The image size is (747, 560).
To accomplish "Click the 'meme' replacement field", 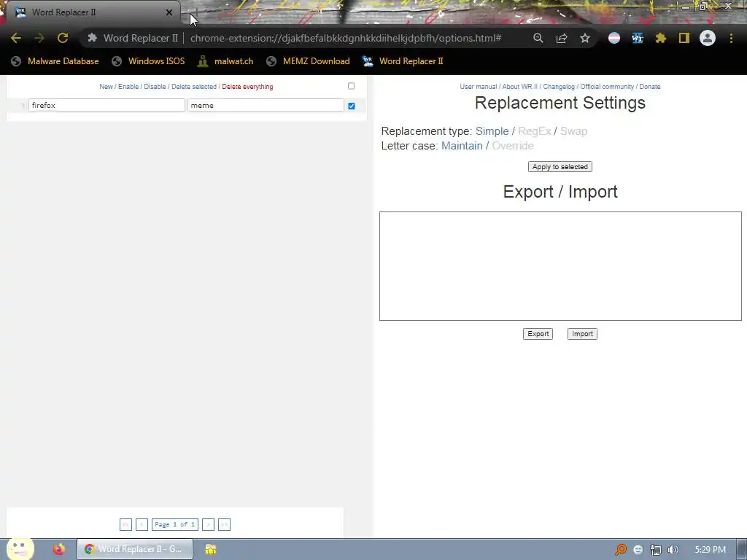I will point(266,105).
